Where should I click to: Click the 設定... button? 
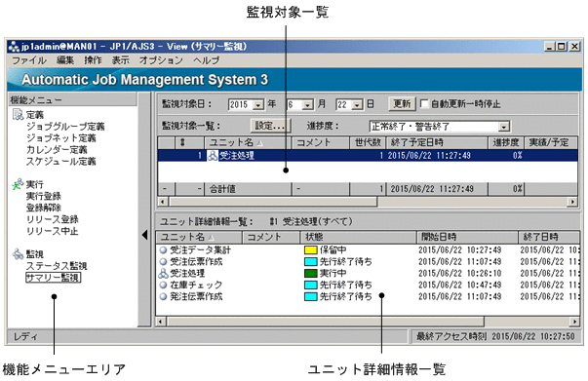coord(270,126)
